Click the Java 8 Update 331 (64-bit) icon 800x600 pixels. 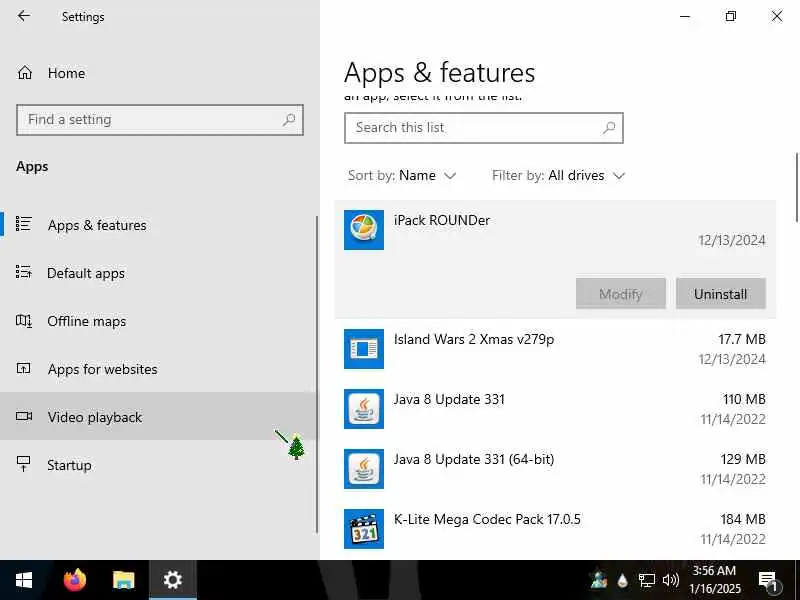(364, 469)
